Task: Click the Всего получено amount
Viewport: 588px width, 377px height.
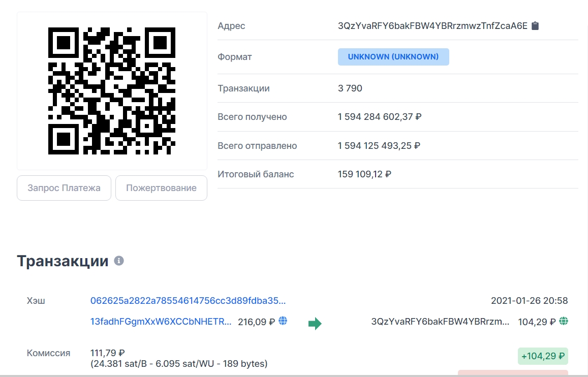Action: click(380, 117)
